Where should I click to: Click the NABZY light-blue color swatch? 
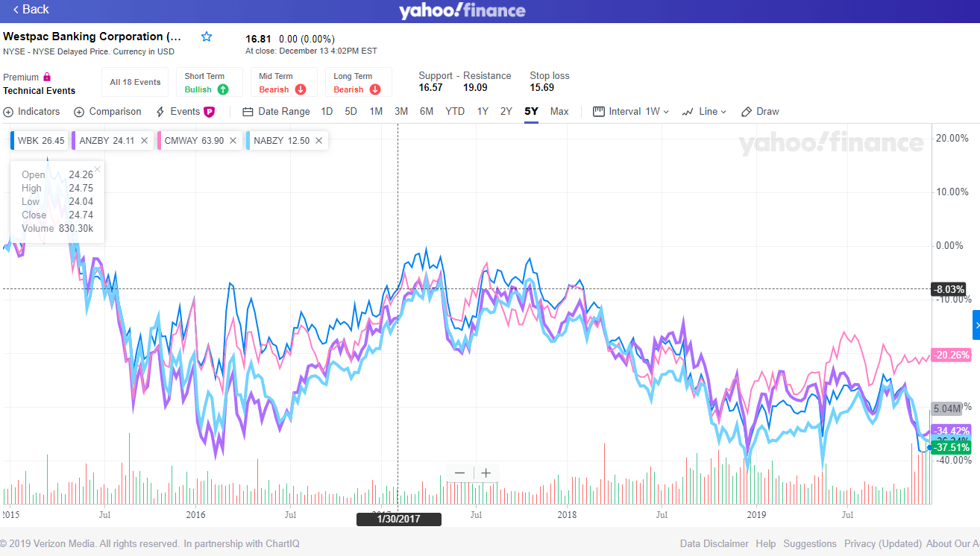[x=248, y=140]
